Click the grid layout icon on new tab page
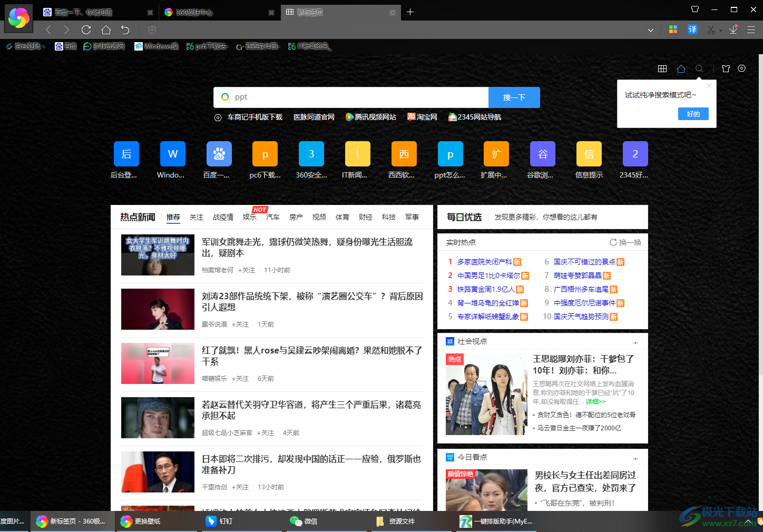Image resolution: width=763 pixels, height=532 pixels. point(662,68)
